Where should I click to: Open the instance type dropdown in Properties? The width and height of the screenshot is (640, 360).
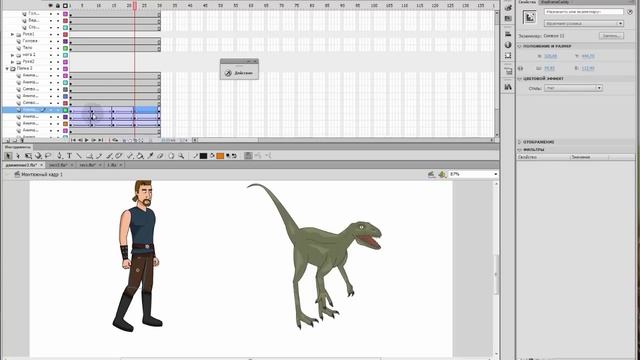tap(584, 24)
